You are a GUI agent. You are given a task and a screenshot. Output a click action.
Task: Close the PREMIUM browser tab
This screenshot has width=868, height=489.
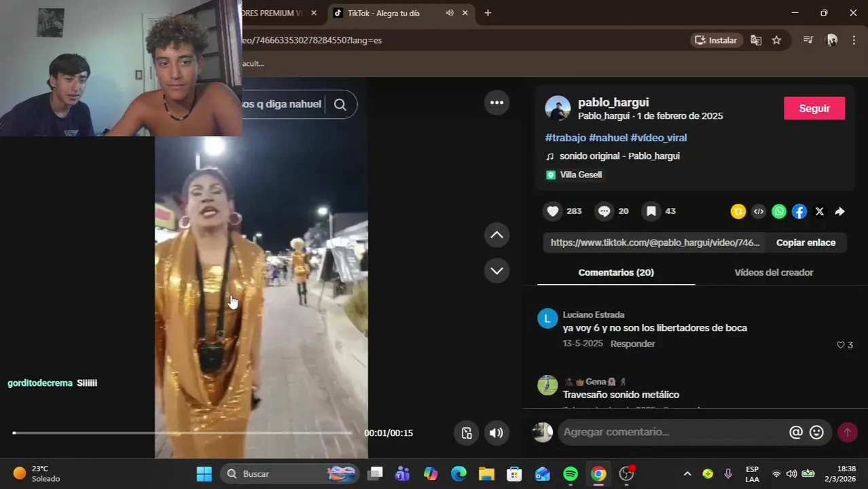click(x=314, y=13)
